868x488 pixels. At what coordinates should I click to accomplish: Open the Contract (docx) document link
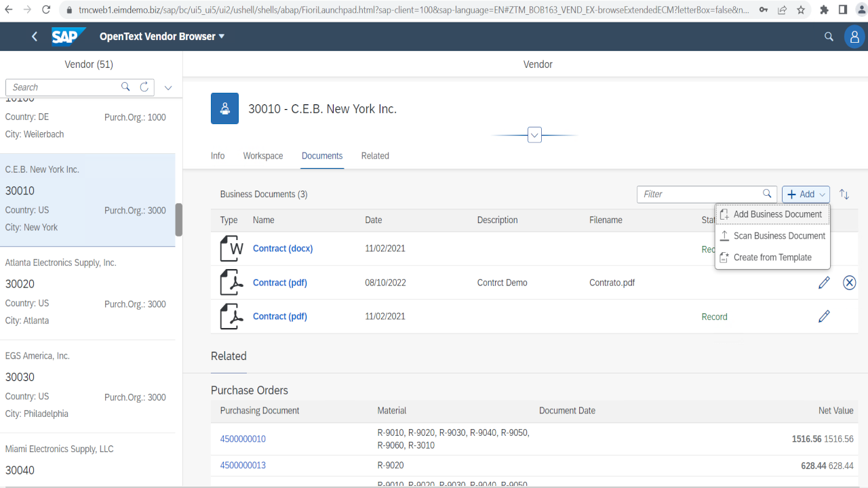pos(283,249)
